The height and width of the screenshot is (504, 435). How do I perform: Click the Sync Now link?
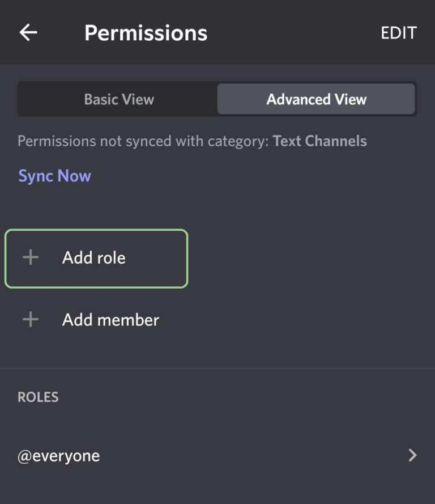tap(54, 176)
